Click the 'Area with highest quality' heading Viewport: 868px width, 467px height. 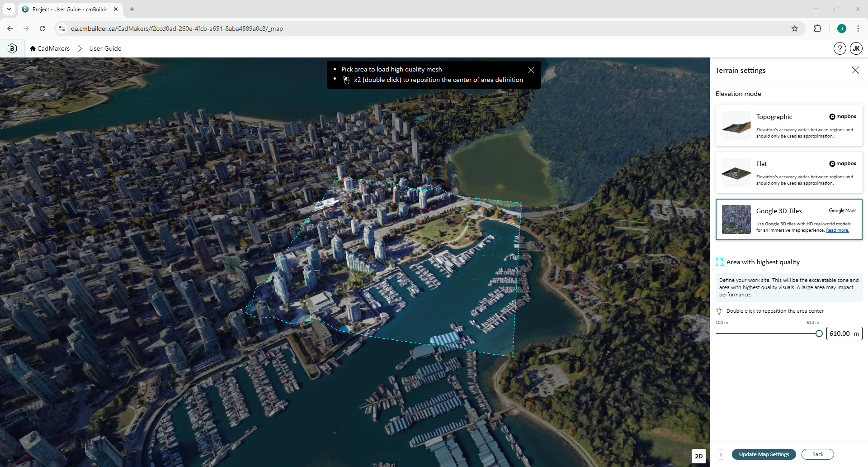pyautogui.click(x=763, y=262)
